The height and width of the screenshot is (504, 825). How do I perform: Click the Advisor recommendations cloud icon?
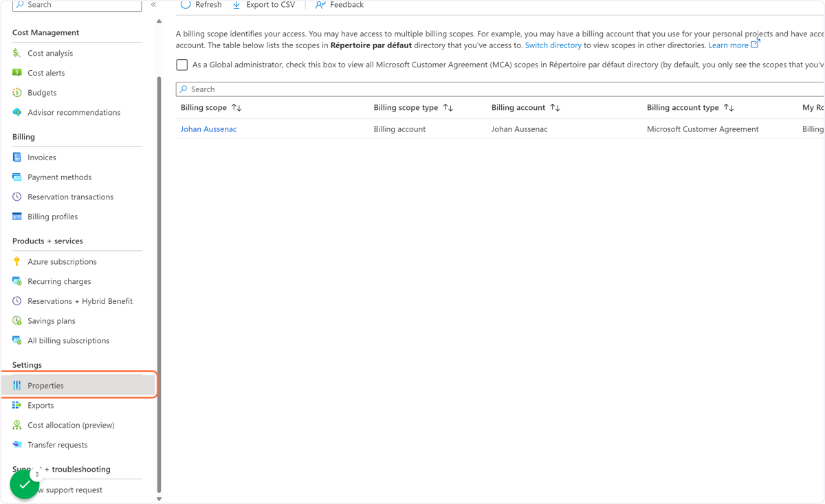point(17,112)
